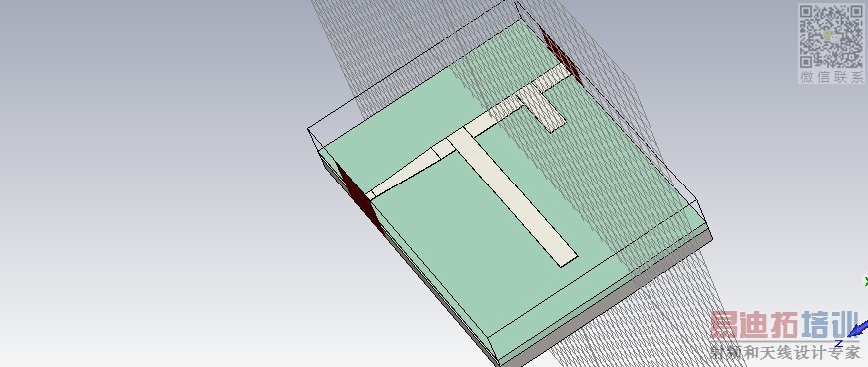Click the green axis marker at right edge
Screen dimensions: 868x367
click(865, 281)
